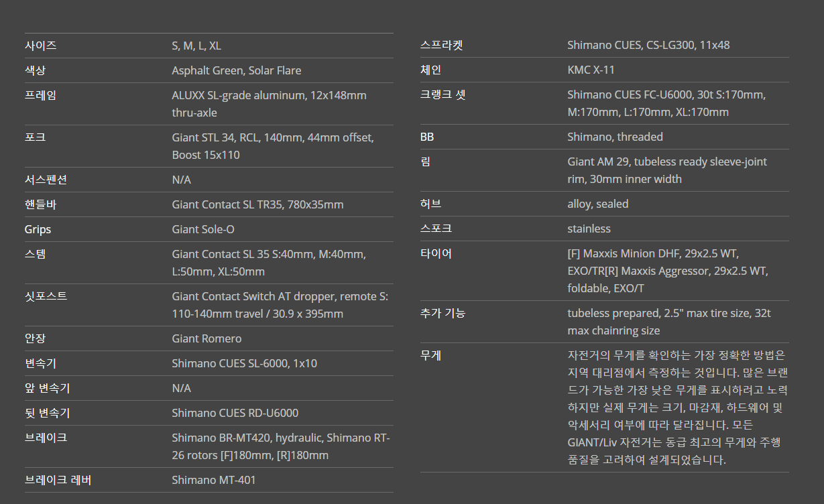Select the Giant Contact Switch AT dropper text

(280, 305)
